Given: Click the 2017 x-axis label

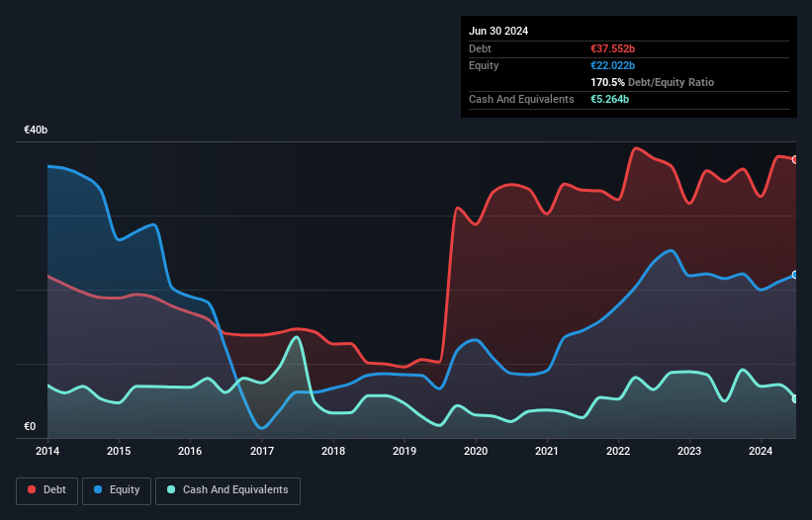Looking at the screenshot, I should [262, 451].
